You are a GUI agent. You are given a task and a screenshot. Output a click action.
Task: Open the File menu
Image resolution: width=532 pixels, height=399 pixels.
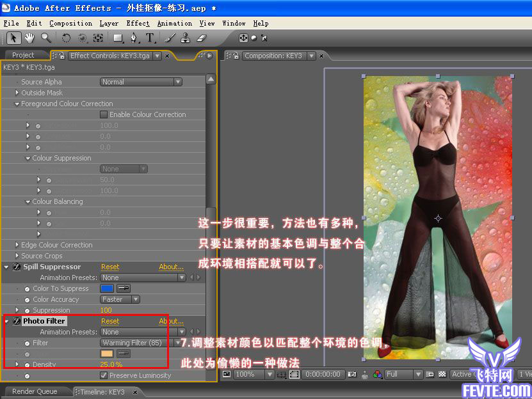[11, 24]
